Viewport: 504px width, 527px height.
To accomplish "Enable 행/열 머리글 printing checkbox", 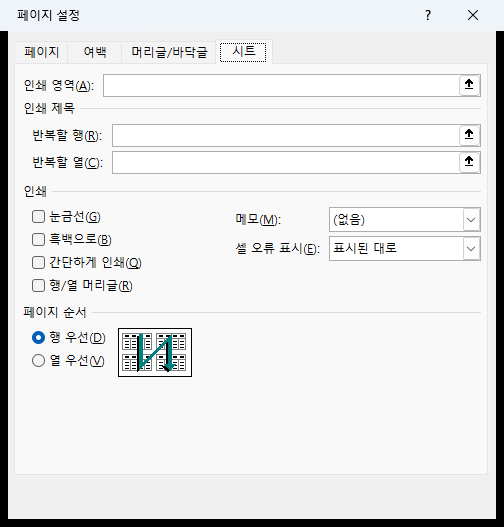I will [38, 286].
